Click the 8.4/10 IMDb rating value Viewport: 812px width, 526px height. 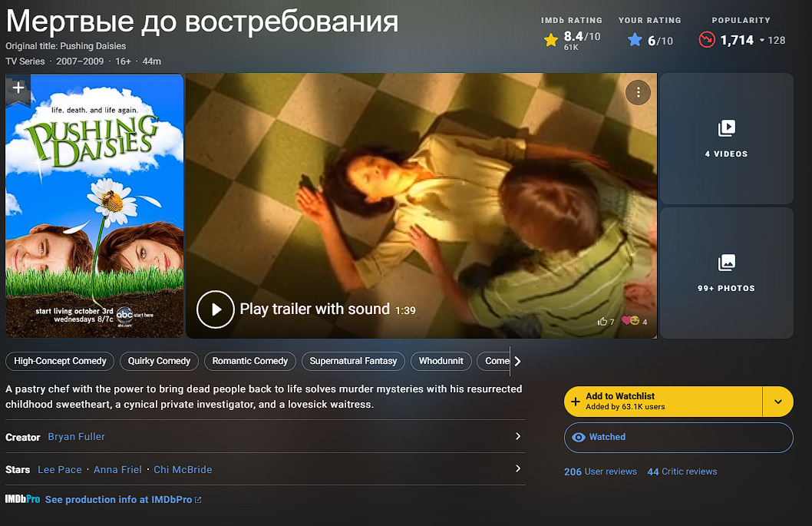click(582, 36)
